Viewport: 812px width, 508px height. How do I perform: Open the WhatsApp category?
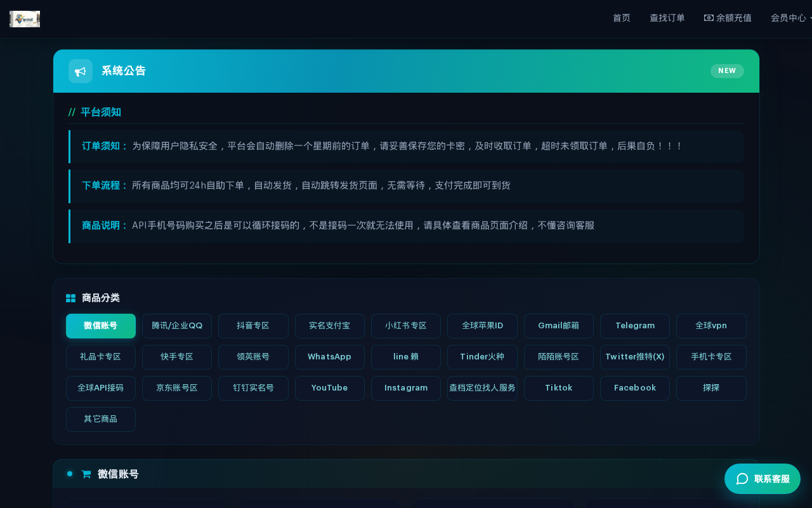coord(330,357)
